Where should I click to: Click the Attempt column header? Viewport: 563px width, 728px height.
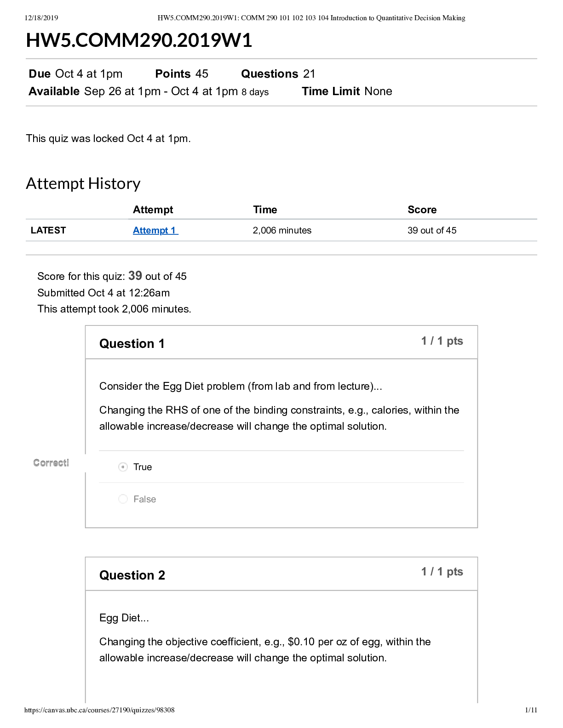(153, 210)
